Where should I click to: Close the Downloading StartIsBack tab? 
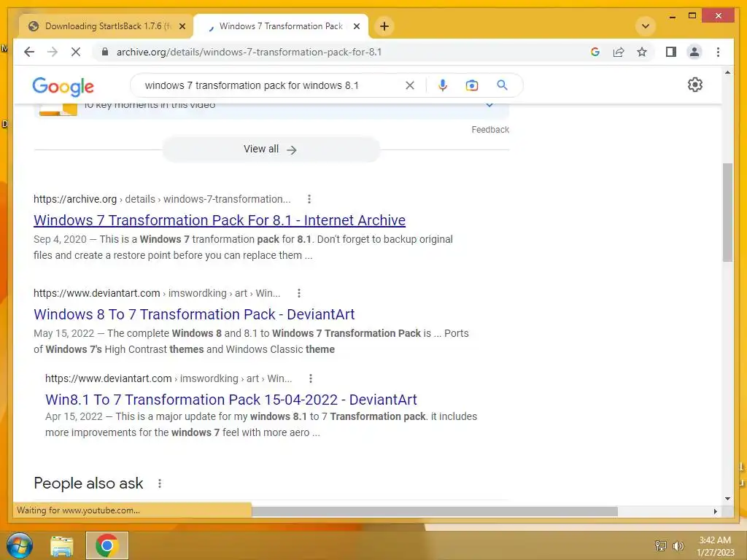[x=182, y=26]
